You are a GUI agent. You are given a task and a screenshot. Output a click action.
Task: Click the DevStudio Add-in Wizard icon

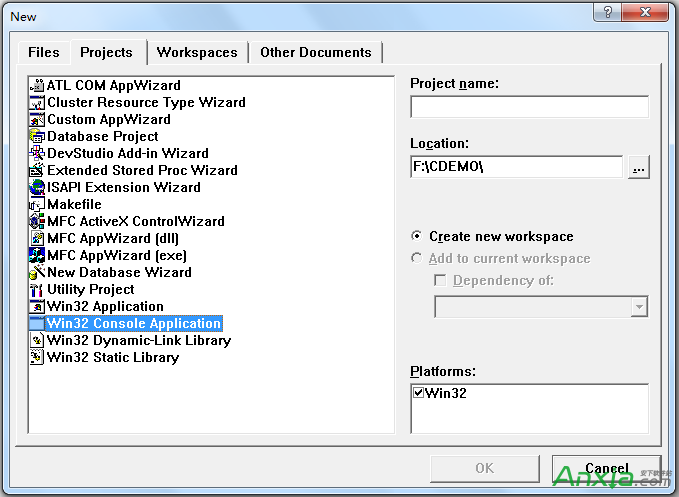37,153
